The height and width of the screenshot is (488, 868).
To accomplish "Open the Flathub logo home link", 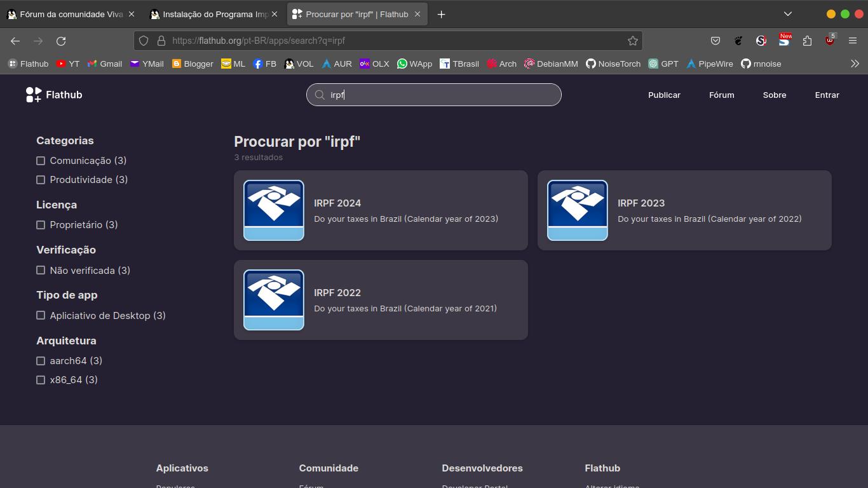I will coord(54,95).
